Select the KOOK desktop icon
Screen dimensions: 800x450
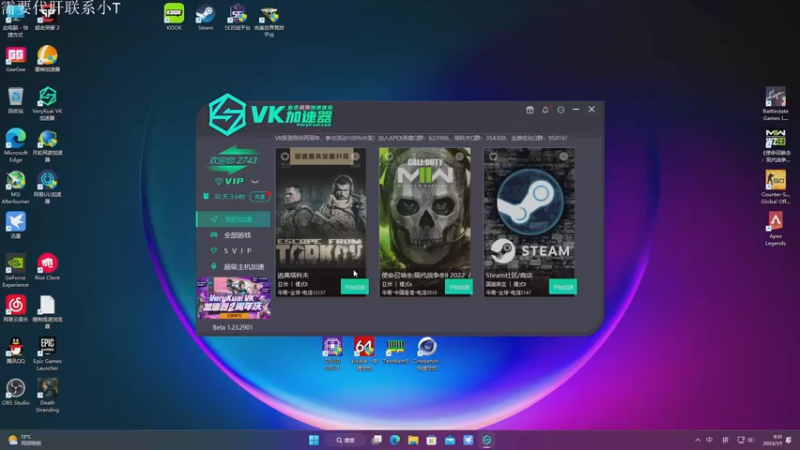[174, 17]
